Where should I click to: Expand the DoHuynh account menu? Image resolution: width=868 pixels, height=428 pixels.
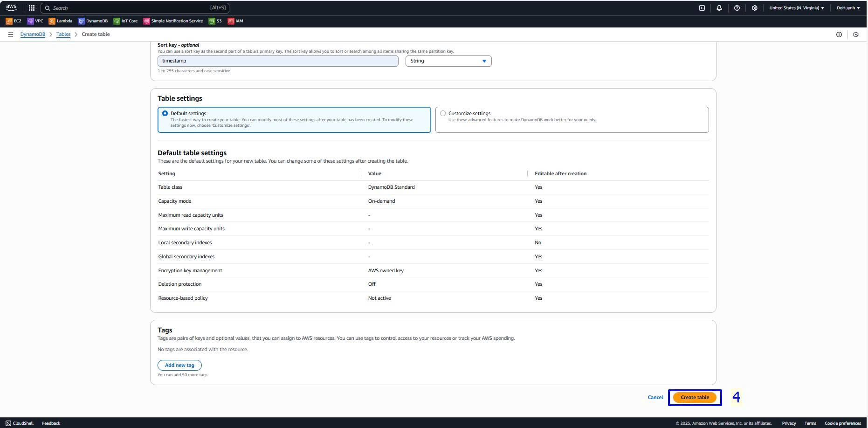pyautogui.click(x=848, y=8)
